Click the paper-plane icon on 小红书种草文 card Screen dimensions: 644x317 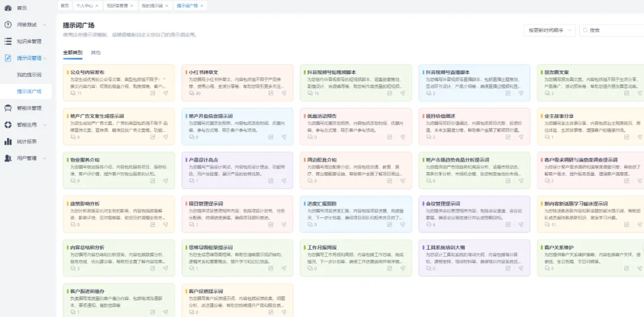(284, 93)
